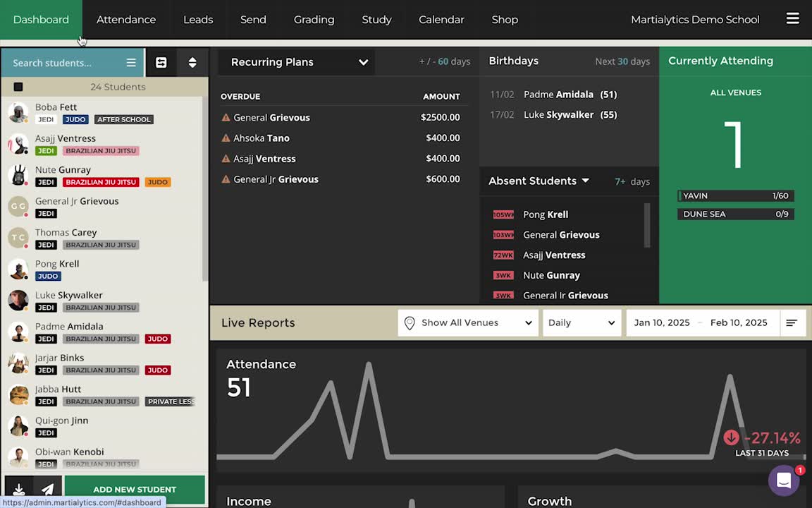Image resolution: width=812 pixels, height=508 pixels.
Task: Click the GG initials avatar
Action: [18, 206]
